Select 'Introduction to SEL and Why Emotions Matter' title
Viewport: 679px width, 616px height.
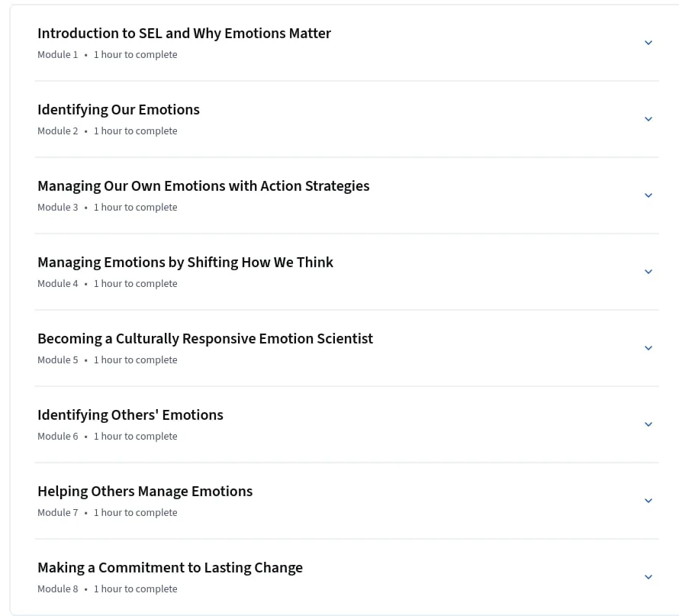184,34
